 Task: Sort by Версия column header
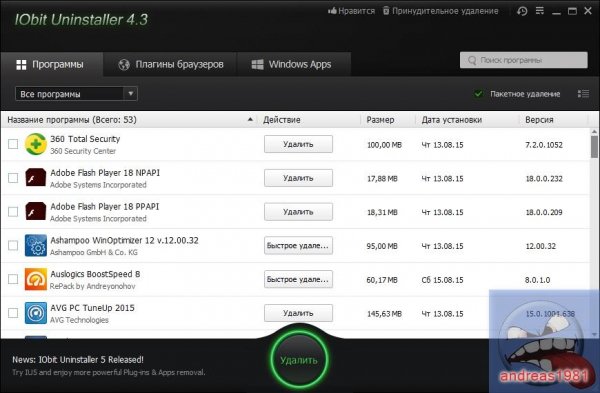click(x=554, y=120)
